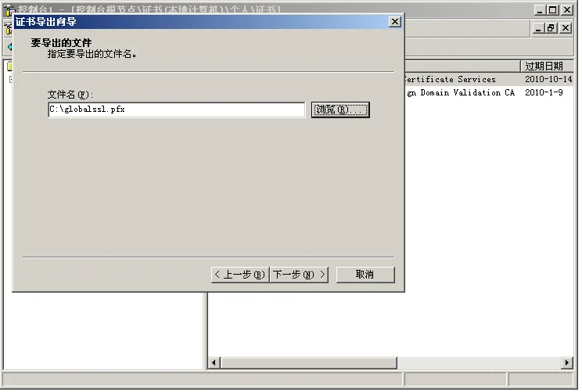Screen dimensions: 582x392
Task: Click the cyan Back arrow toolbar icon
Action: [9, 47]
